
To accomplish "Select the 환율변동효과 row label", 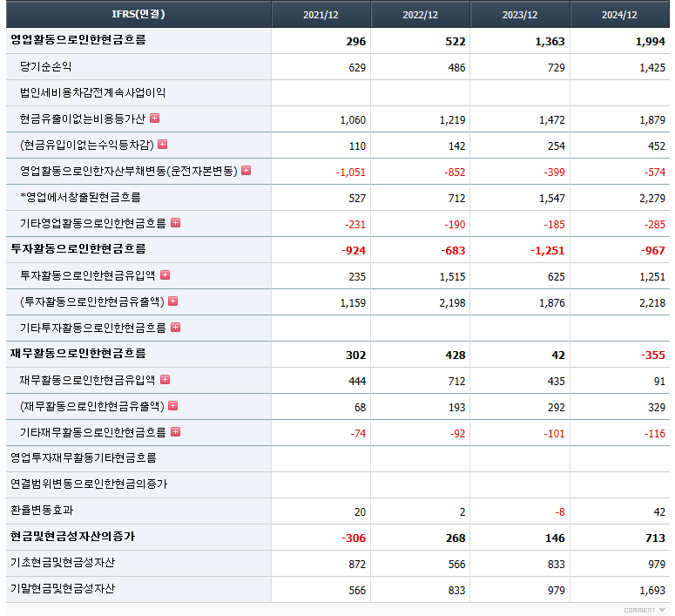I will 42,510.
